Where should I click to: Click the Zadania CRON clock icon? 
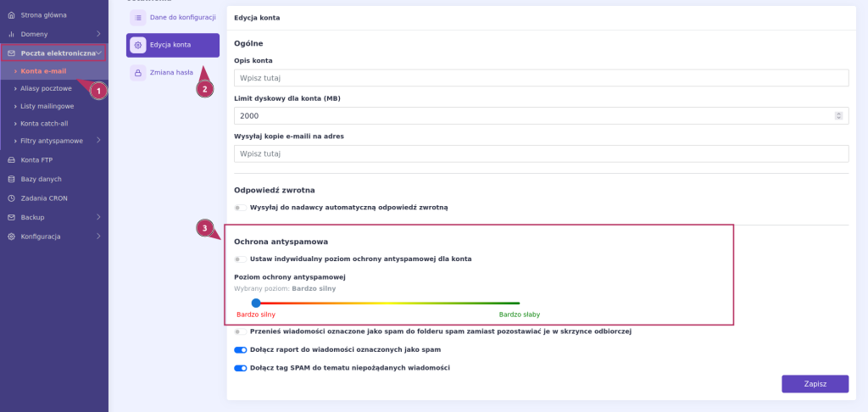pos(11,198)
